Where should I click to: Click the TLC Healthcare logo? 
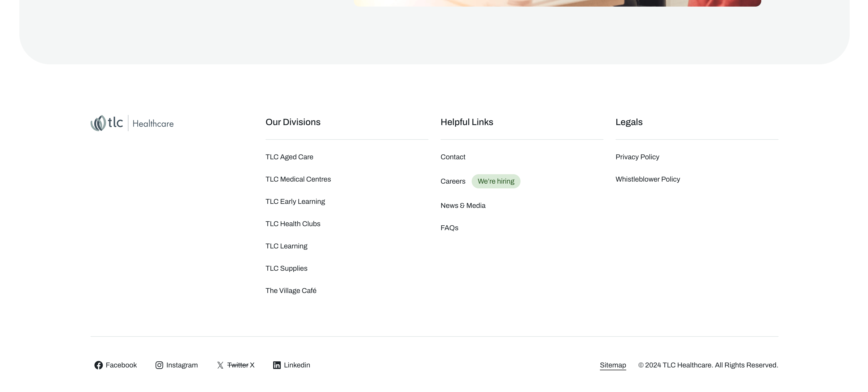pyautogui.click(x=132, y=123)
